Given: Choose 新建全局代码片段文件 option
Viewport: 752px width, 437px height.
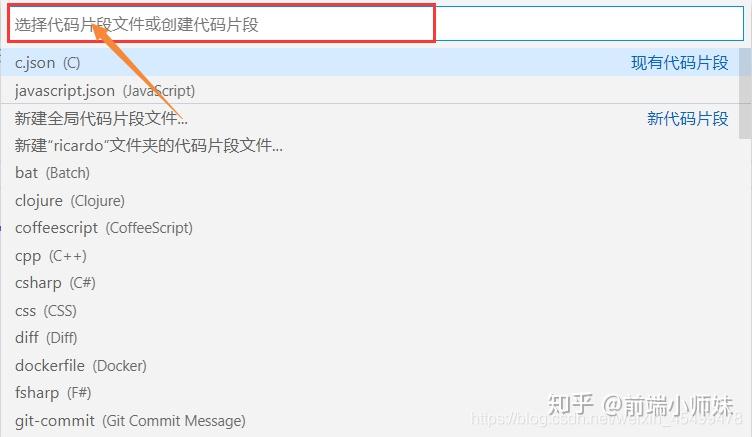Looking at the screenshot, I should point(370,118).
